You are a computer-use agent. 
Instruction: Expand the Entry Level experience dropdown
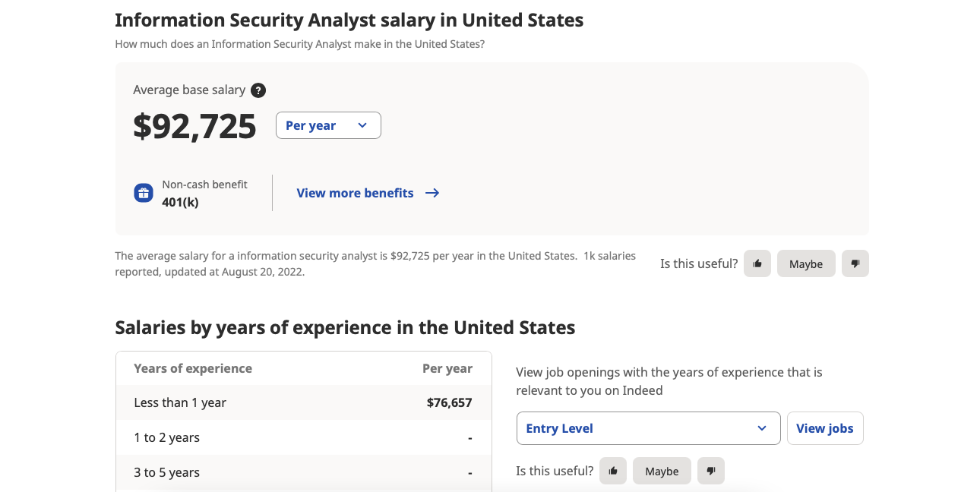pos(648,428)
